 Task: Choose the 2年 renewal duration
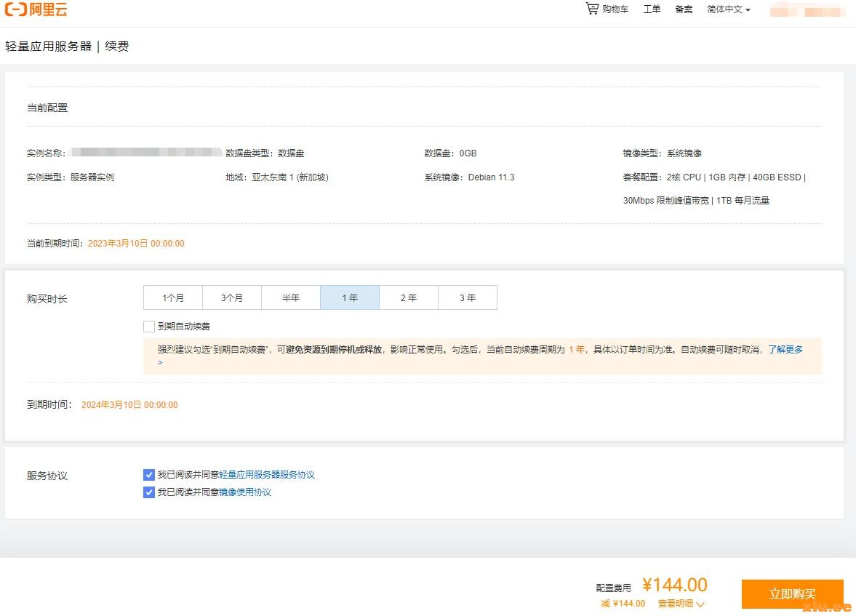tap(409, 297)
